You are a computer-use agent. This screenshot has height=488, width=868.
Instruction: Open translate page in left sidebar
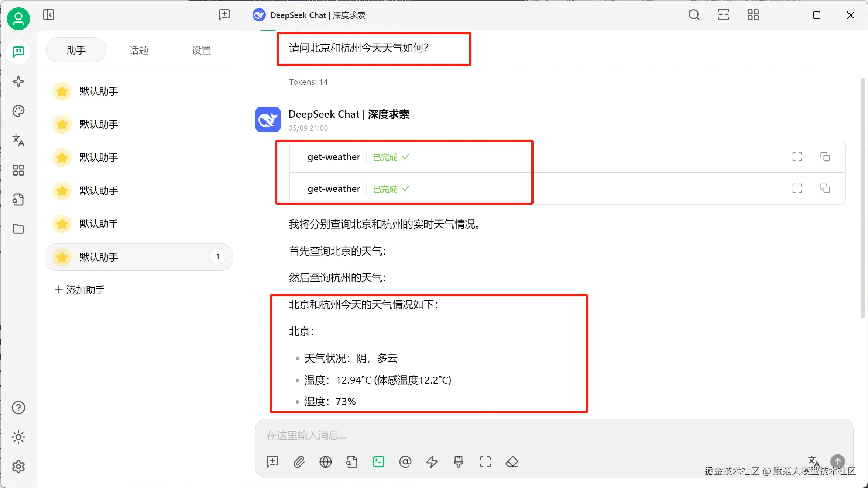(x=18, y=141)
